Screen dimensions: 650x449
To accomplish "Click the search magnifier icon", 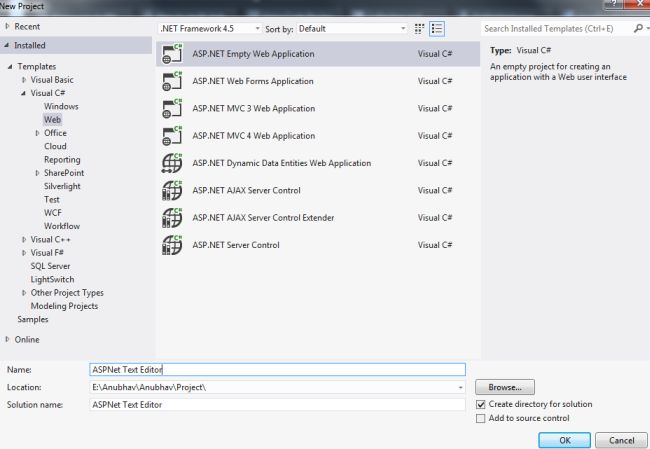I will coord(639,28).
